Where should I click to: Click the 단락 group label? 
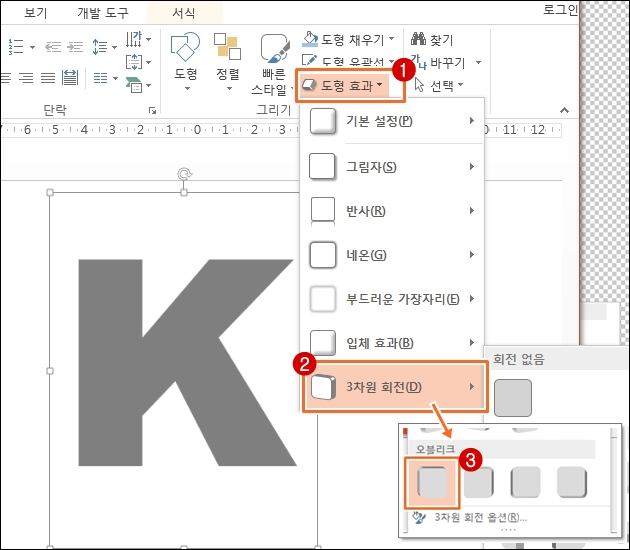click(x=55, y=110)
